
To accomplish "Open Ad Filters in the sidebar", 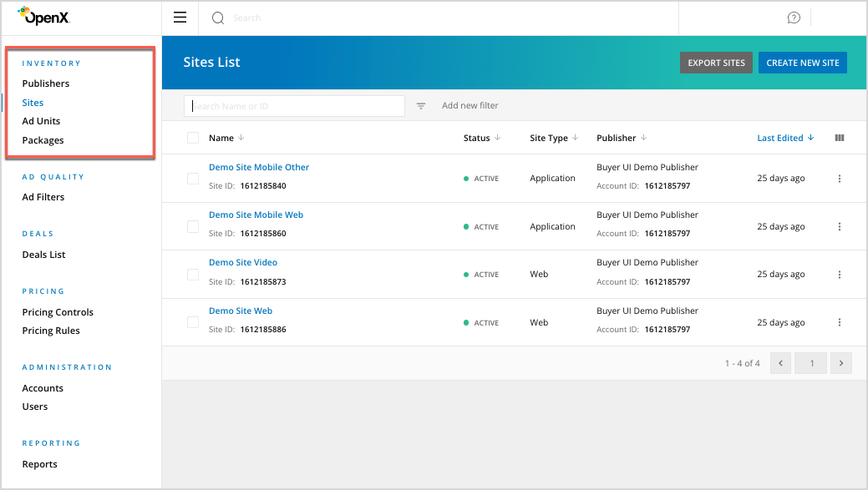I will (43, 197).
